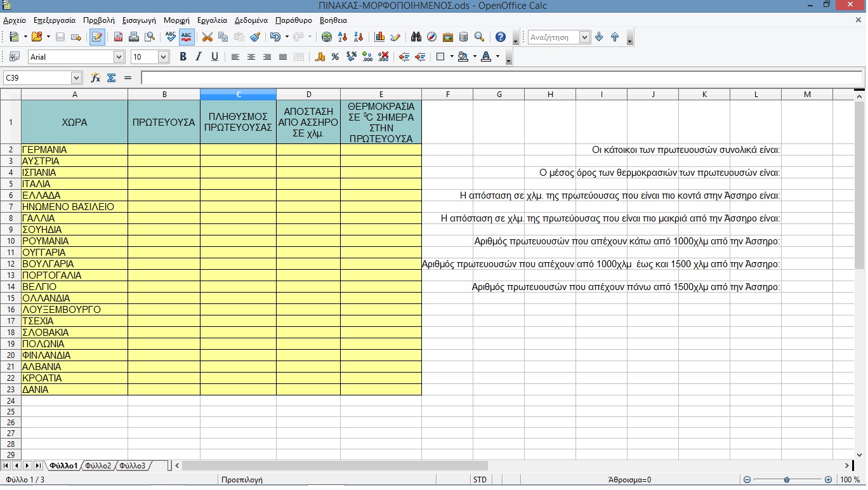
Task: Click the Open file folder icon
Action: pyautogui.click(x=36, y=37)
